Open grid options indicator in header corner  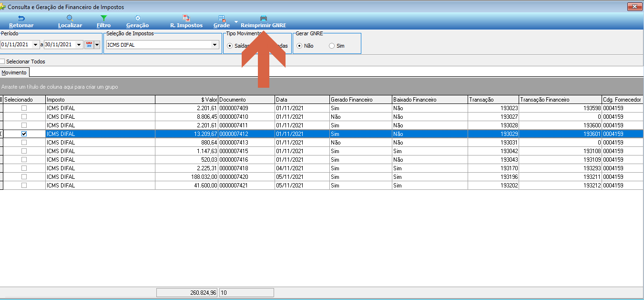[x=1, y=100]
